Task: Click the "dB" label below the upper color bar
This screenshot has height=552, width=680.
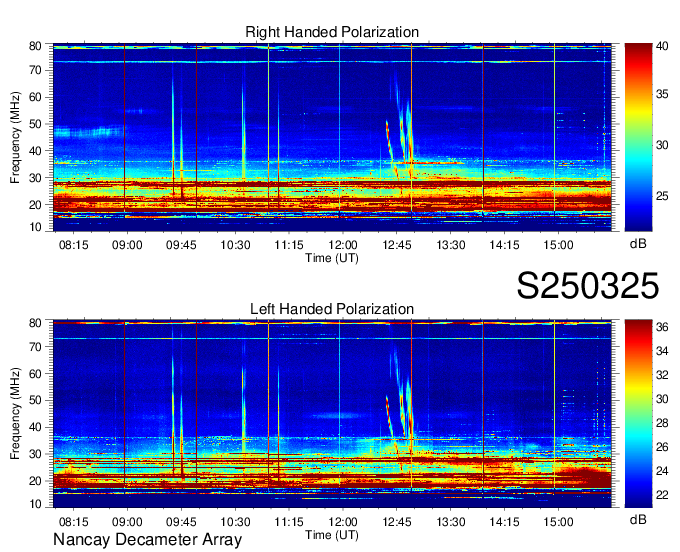Action: [x=638, y=244]
